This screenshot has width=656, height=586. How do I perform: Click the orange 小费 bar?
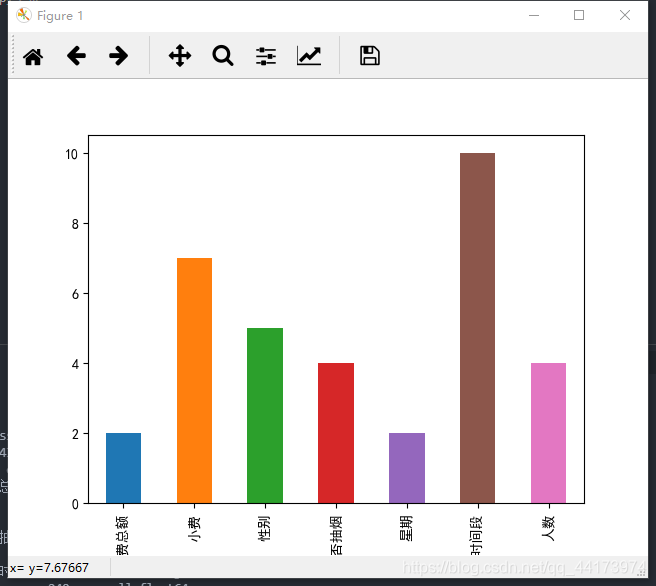[x=195, y=381]
